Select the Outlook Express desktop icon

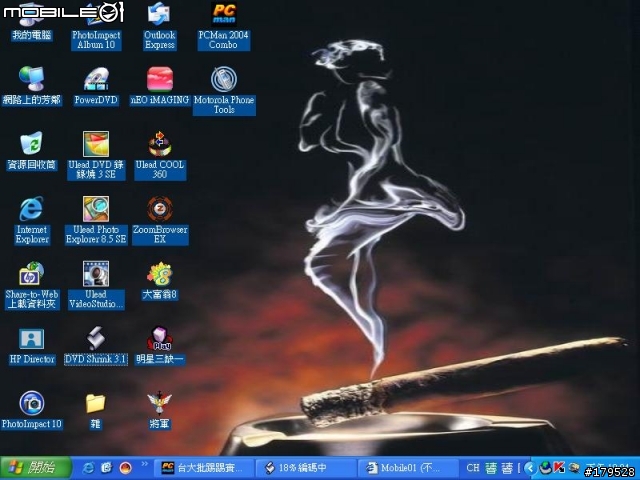160,27
